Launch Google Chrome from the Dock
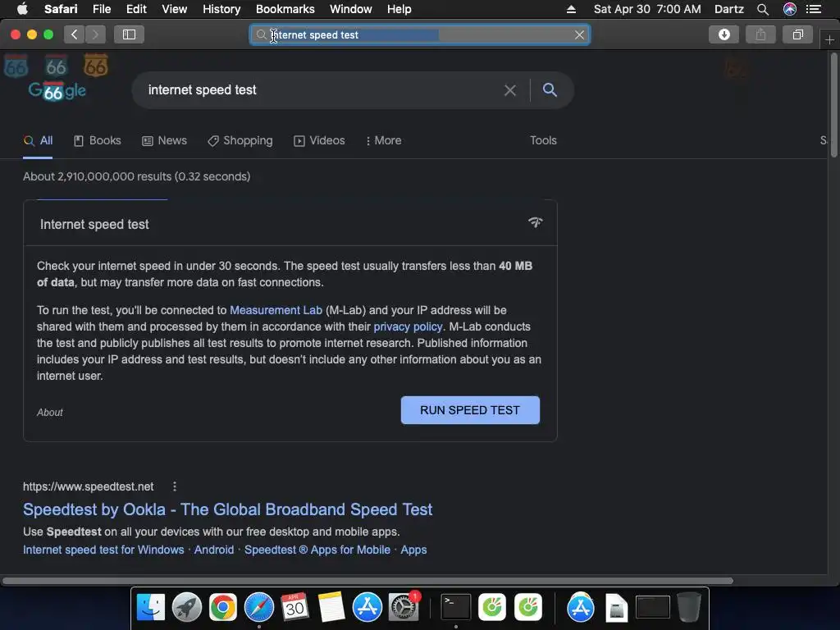Screen dimensions: 840x630 (223, 608)
